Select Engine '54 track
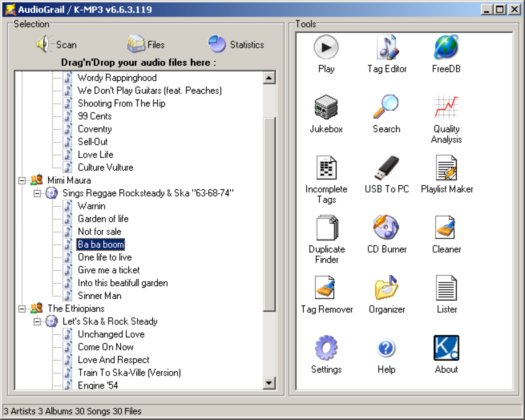The height and width of the screenshot is (420, 525). [98, 385]
